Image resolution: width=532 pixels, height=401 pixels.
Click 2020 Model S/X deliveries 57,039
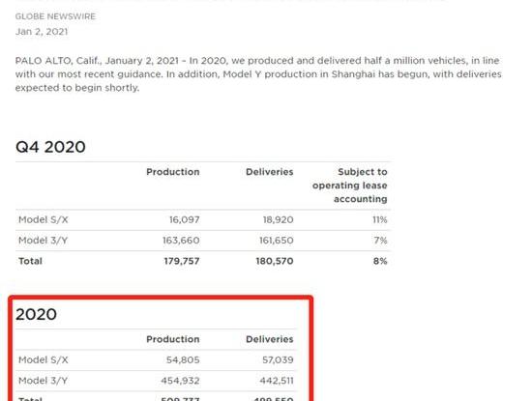[x=278, y=359]
